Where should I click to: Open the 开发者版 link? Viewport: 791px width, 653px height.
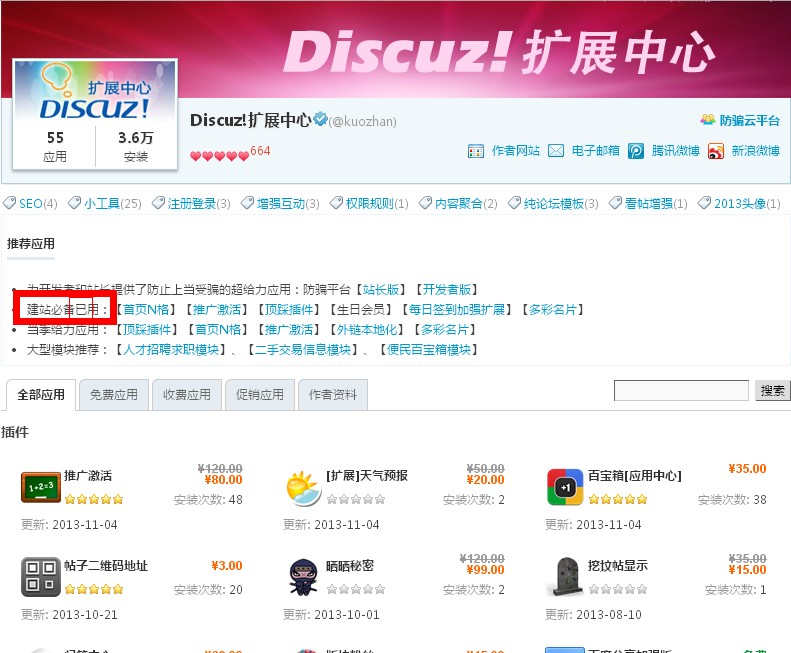[x=446, y=289]
